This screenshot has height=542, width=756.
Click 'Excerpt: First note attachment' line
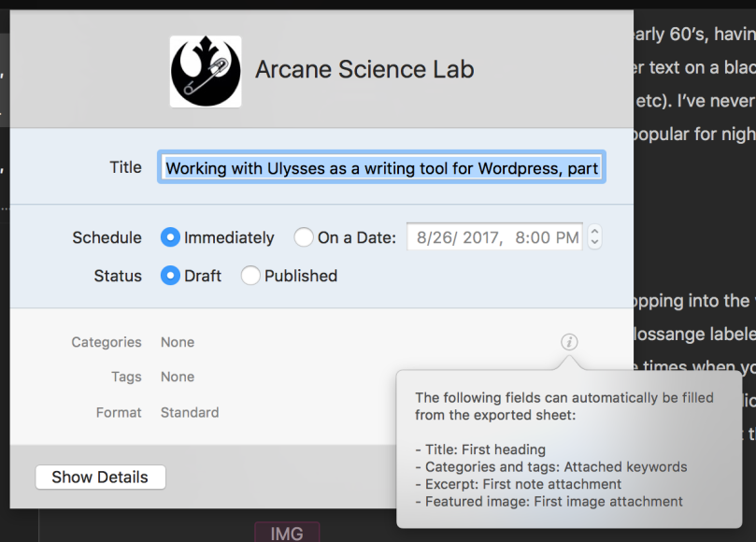click(519, 484)
